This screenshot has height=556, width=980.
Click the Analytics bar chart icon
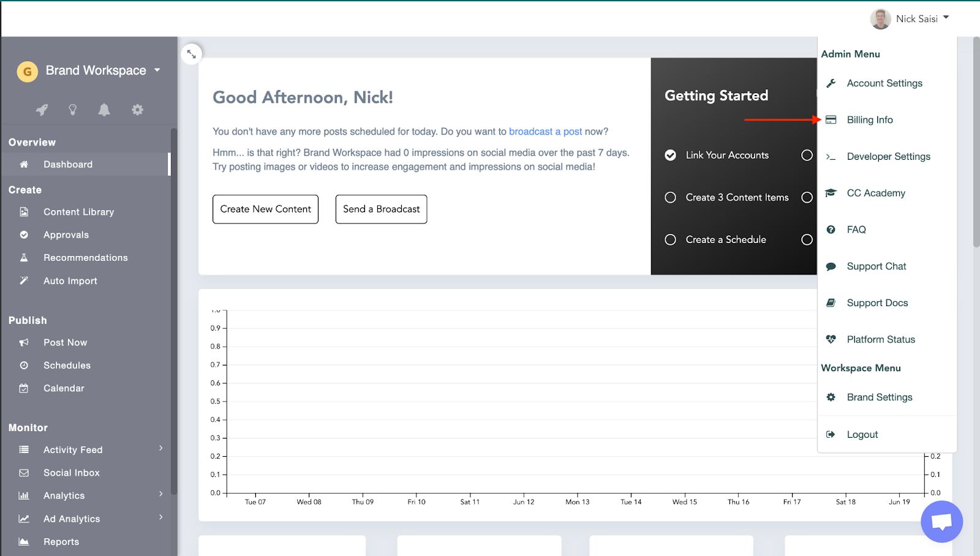(24, 495)
